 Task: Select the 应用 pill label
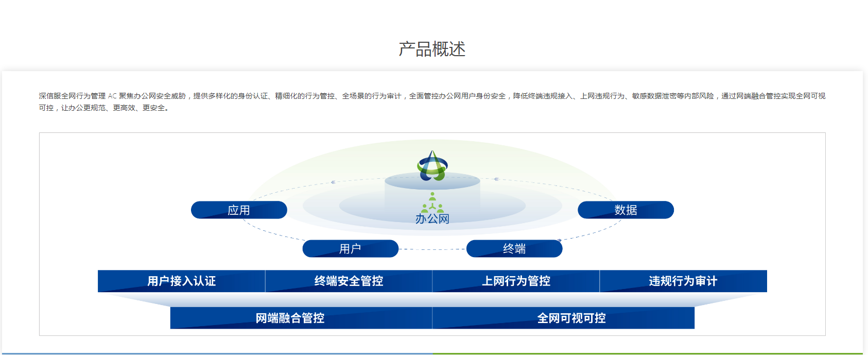(239, 210)
